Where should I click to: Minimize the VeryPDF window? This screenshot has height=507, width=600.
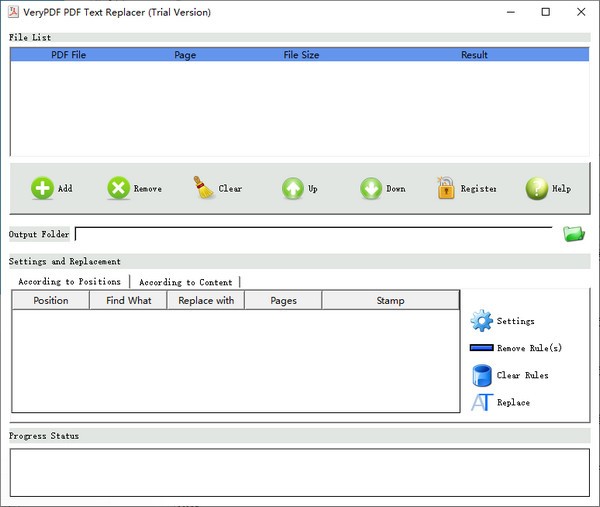coord(510,12)
